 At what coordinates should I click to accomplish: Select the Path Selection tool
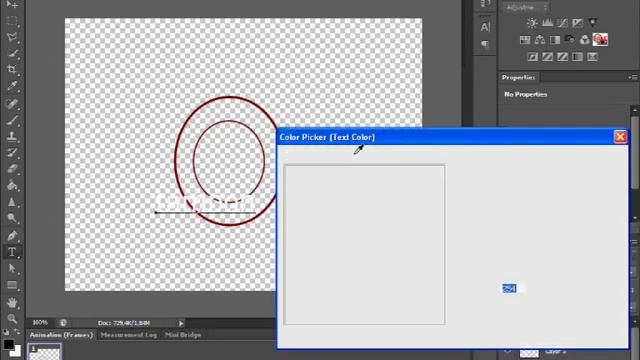[x=12, y=268]
